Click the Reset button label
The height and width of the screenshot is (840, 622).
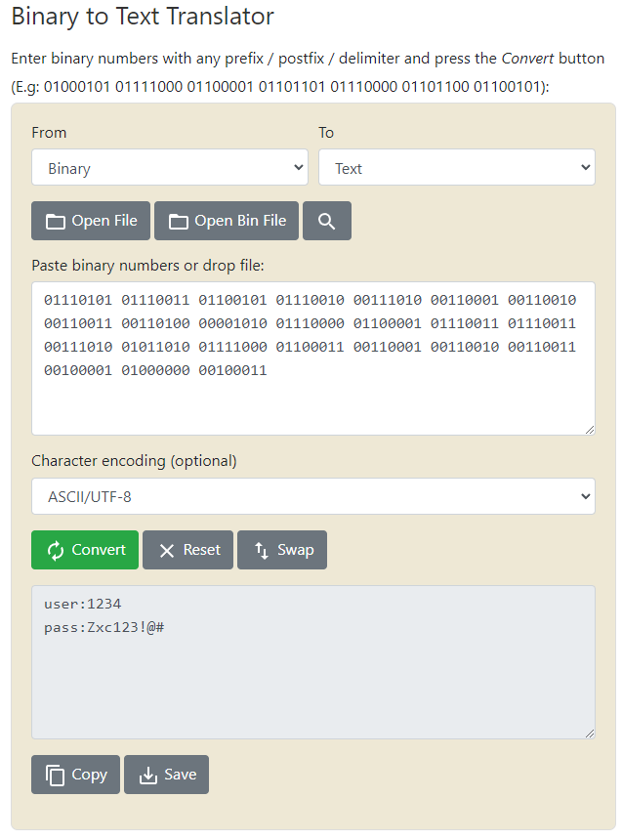point(202,550)
